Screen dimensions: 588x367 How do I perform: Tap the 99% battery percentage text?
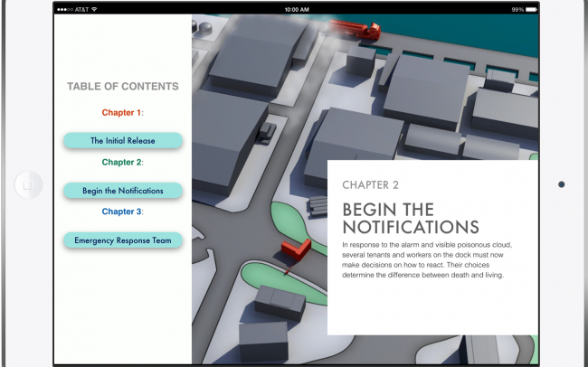point(517,9)
